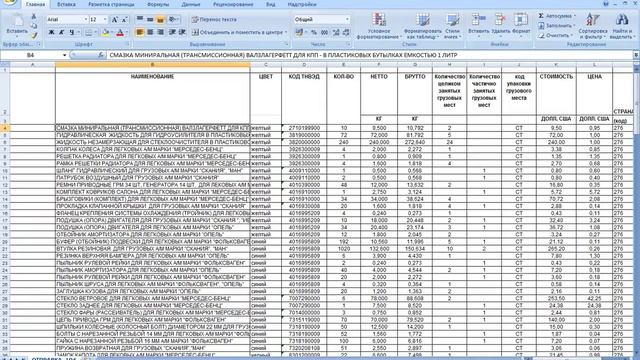Toggle align text right

click(160, 32)
